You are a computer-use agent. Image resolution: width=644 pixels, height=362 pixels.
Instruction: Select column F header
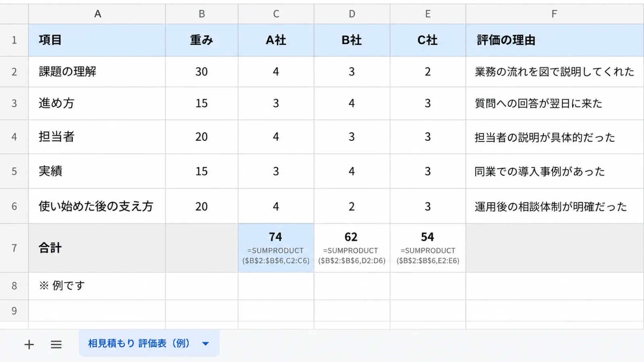click(555, 14)
